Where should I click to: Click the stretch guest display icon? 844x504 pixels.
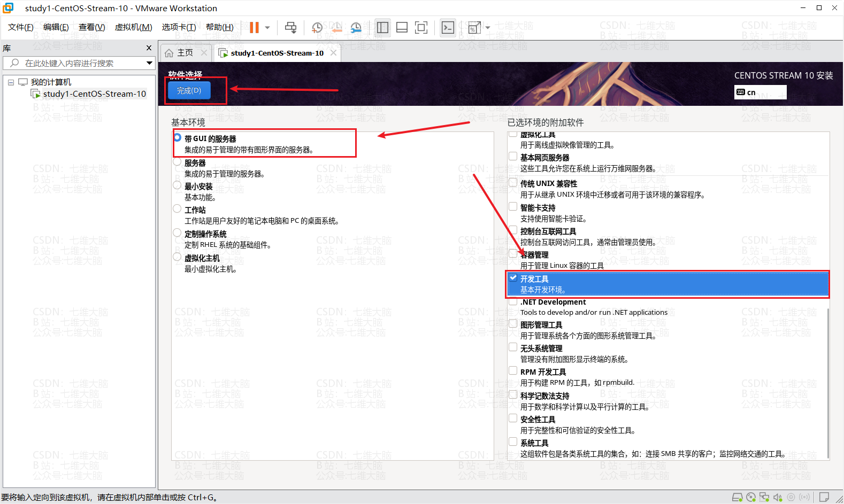pos(474,27)
